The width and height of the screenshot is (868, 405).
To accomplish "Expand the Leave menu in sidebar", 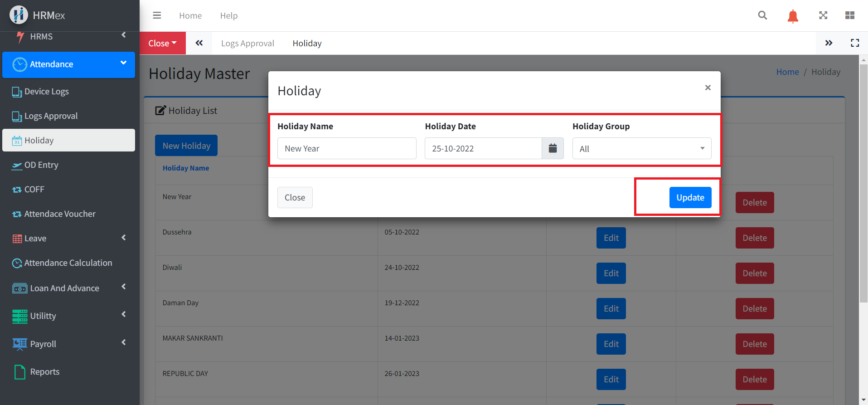I will click(68, 238).
